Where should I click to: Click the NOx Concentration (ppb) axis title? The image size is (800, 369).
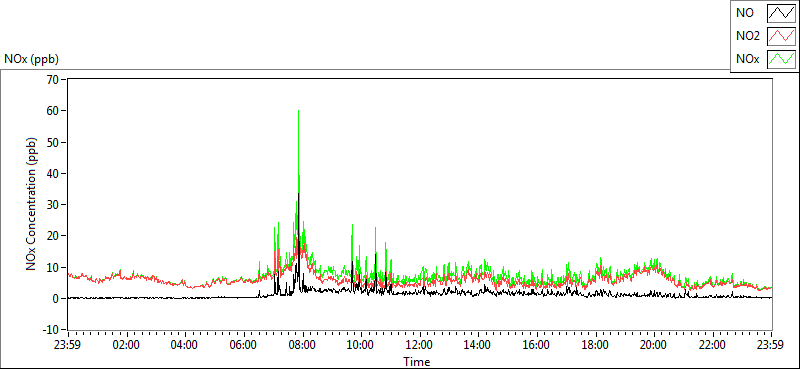coord(31,203)
